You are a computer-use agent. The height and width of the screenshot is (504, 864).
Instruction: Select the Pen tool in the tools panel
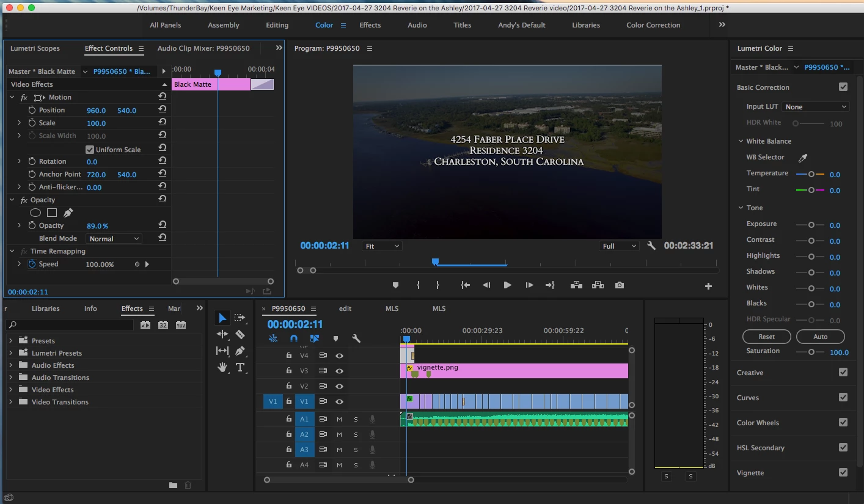click(240, 351)
